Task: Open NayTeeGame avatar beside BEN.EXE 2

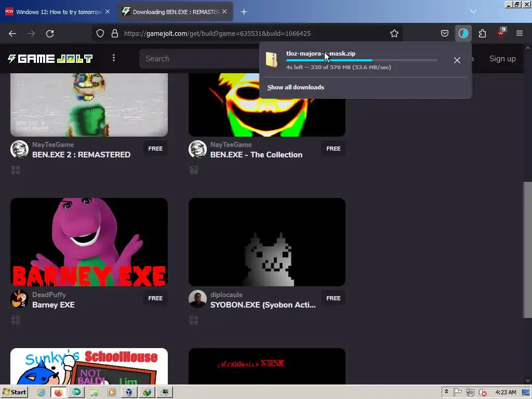Action: point(19,149)
